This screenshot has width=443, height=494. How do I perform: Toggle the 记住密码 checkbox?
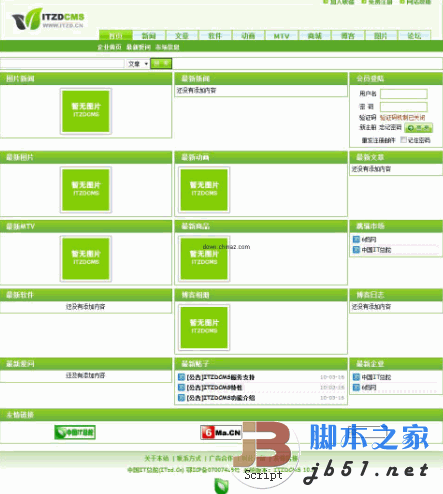pyautogui.click(x=404, y=139)
